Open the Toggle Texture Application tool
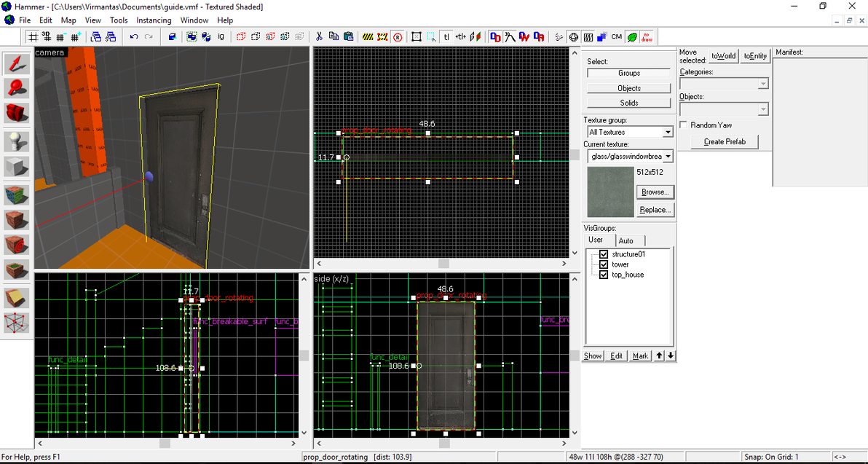The width and height of the screenshot is (868, 464). (x=16, y=195)
